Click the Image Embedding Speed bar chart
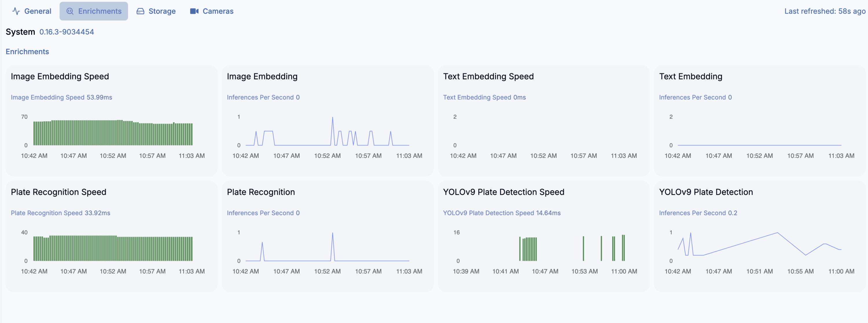 113,133
